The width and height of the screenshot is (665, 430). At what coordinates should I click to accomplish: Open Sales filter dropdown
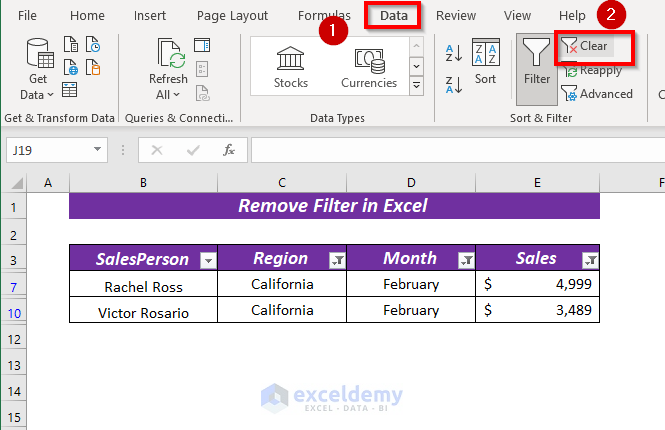click(590, 260)
